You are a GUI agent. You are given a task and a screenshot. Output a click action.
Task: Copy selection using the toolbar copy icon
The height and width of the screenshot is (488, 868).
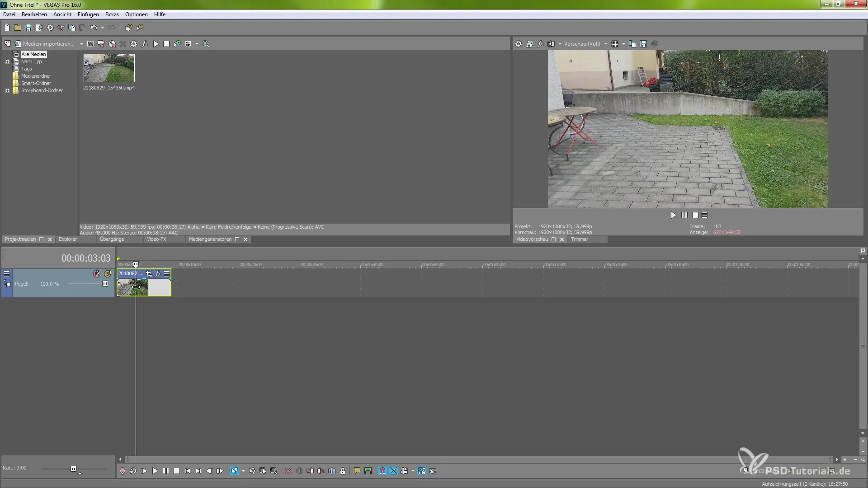pos(72,28)
